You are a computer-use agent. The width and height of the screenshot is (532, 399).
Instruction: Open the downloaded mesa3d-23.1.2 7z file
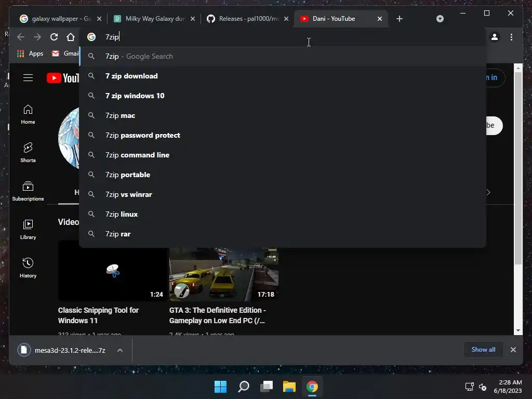pos(62,350)
